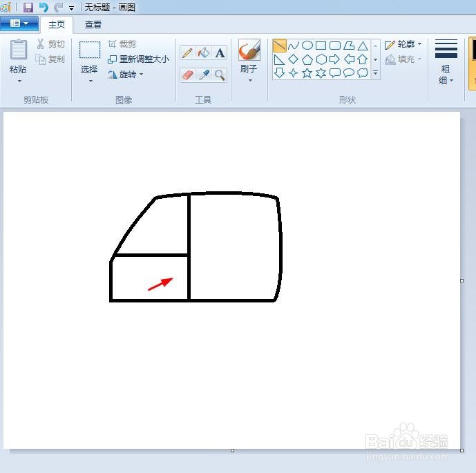Click the 粘贴 clipboard icon
476x473 pixels.
click(19, 50)
